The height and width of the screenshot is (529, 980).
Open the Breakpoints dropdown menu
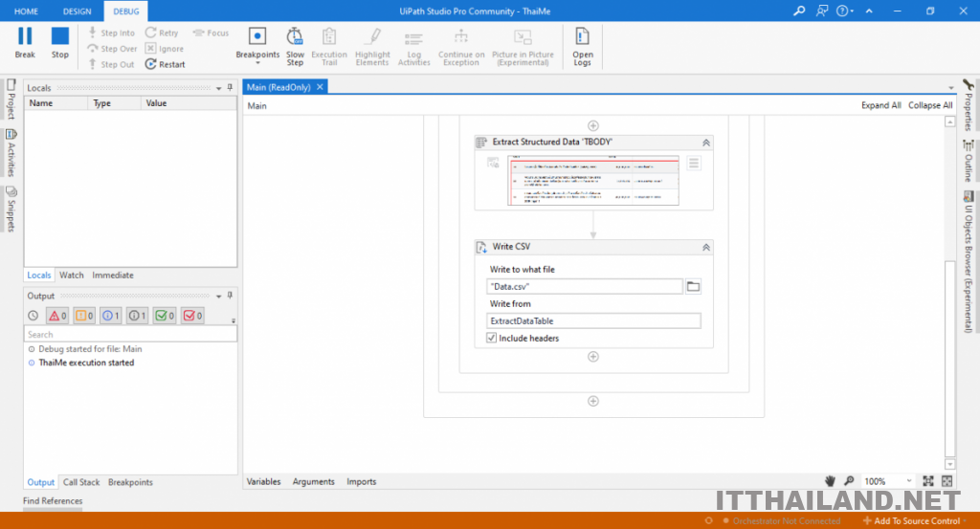click(x=257, y=62)
